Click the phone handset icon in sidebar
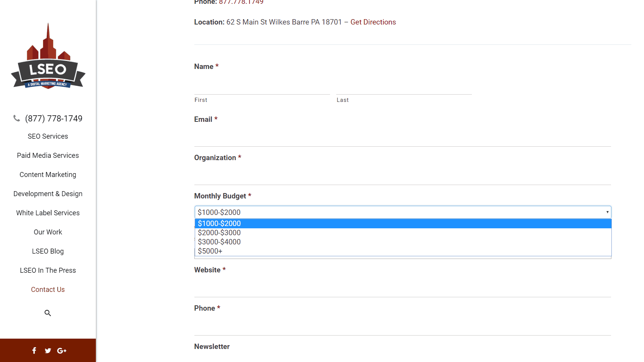This screenshot has width=644, height=362. click(x=16, y=118)
